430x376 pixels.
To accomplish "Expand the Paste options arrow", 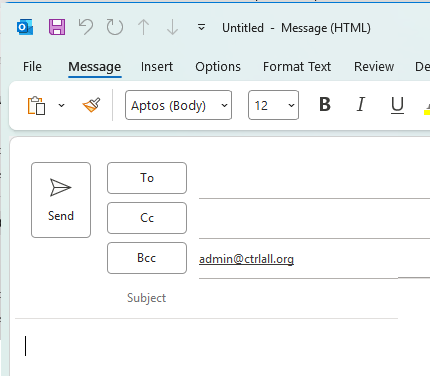I will tap(61, 106).
